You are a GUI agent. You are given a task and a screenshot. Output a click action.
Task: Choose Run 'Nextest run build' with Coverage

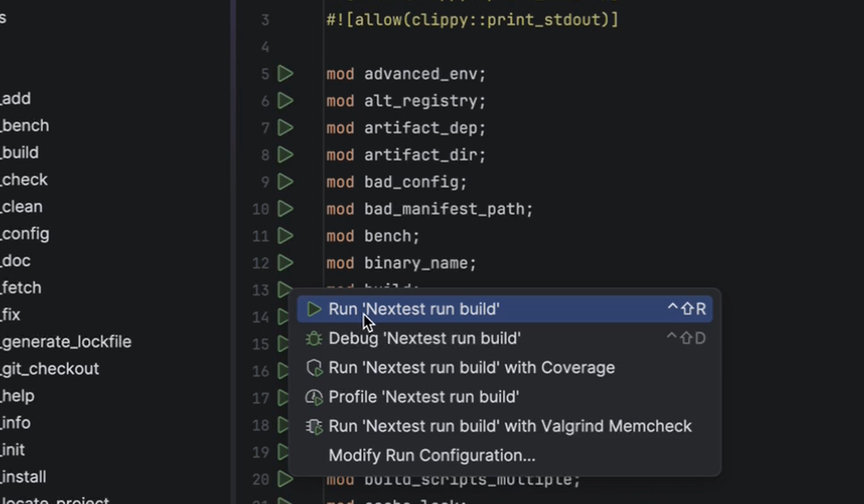tap(505, 367)
